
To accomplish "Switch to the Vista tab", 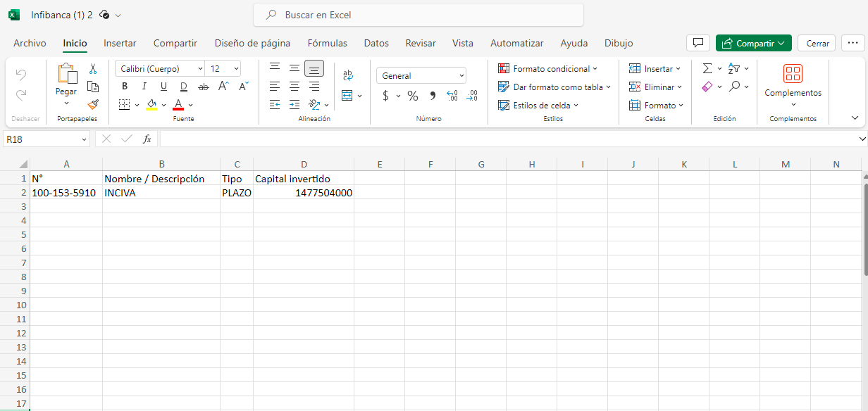I will [x=463, y=43].
